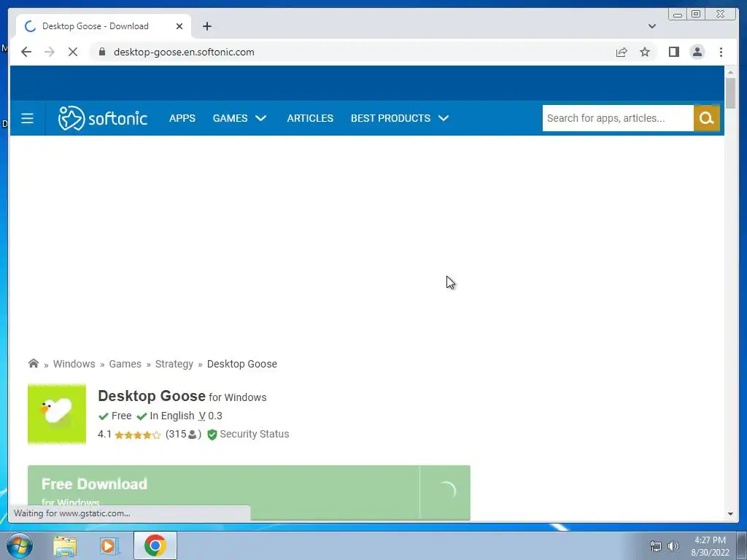Focus the Search for apps, articles field
The height and width of the screenshot is (560, 747).
coord(618,118)
